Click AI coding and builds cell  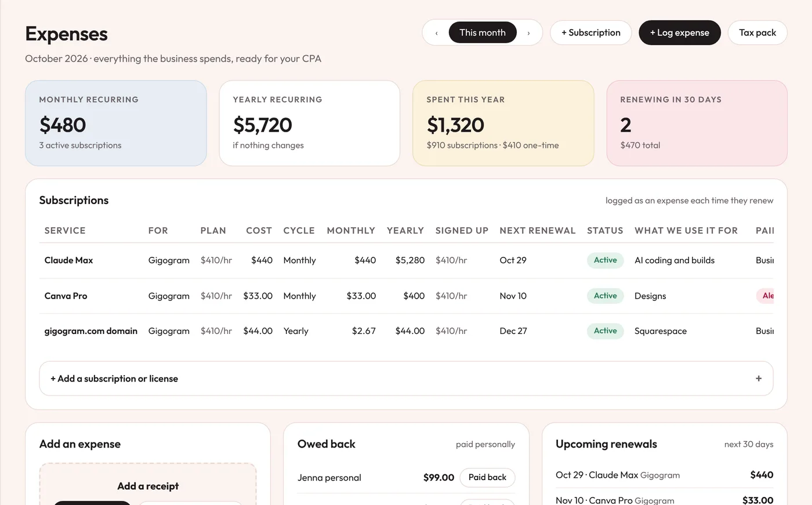675,260
